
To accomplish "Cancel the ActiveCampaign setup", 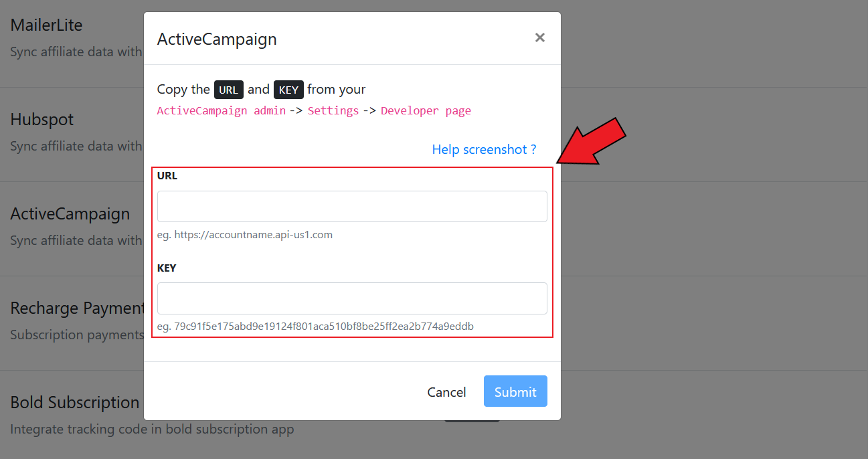I will [x=446, y=392].
